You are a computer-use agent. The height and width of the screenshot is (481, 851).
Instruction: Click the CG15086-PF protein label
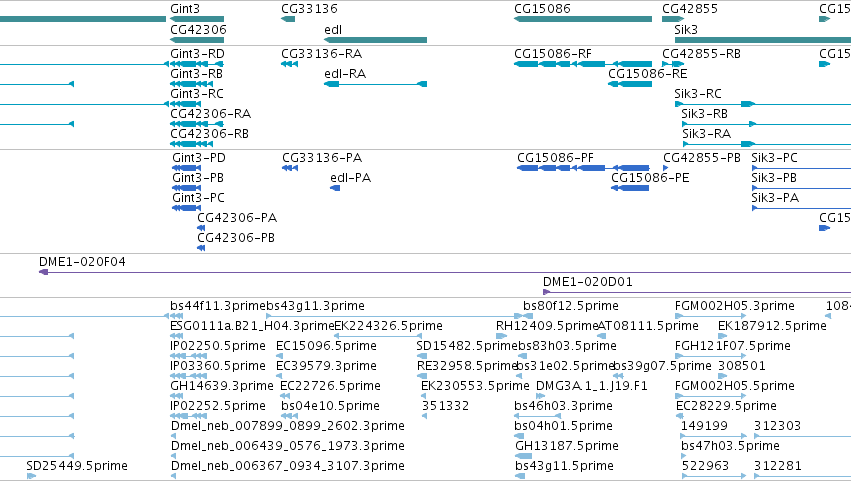click(x=555, y=158)
